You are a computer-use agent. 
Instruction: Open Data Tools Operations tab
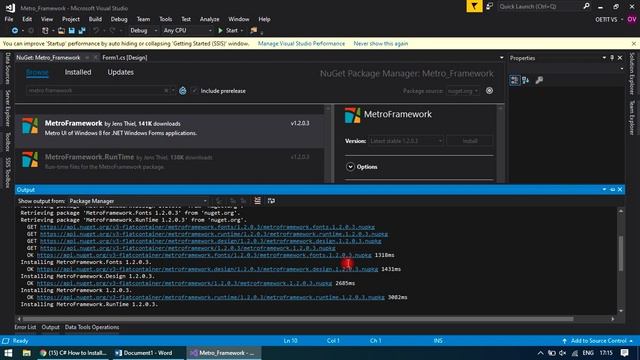pyautogui.click(x=92, y=327)
